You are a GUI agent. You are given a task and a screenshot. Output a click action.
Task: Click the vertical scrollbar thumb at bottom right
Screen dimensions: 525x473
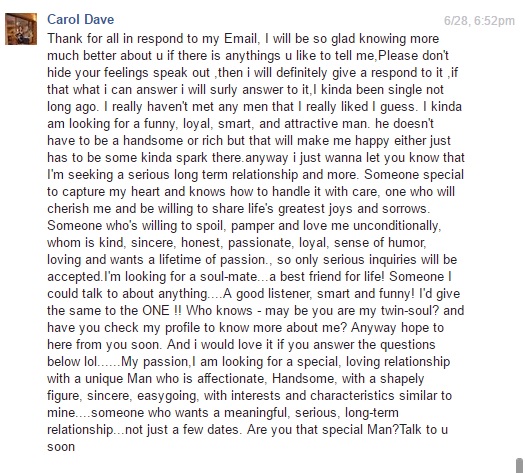point(519,465)
